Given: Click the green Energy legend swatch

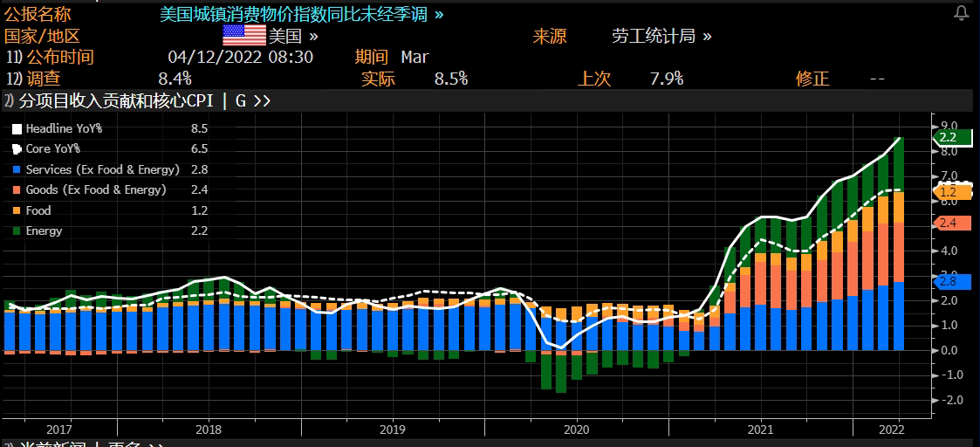Looking at the screenshot, I should [17, 231].
